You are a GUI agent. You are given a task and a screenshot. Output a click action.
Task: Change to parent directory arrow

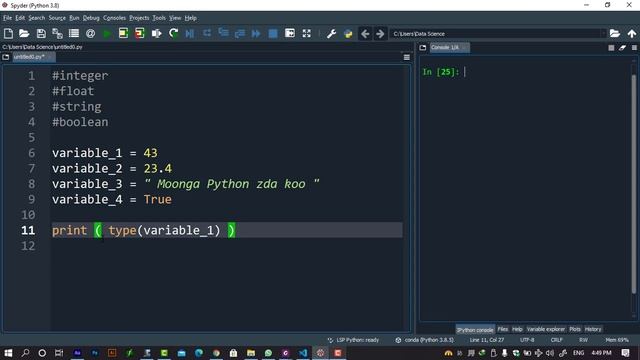click(632, 33)
